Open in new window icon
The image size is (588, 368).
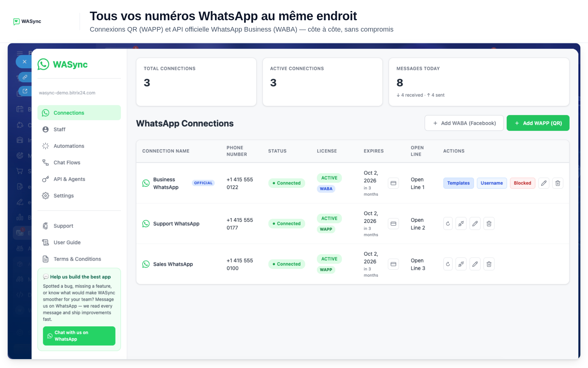[25, 91]
